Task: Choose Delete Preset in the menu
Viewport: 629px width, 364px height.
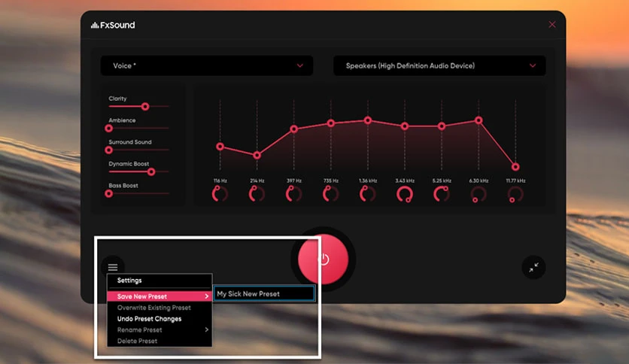Action: coord(160,341)
